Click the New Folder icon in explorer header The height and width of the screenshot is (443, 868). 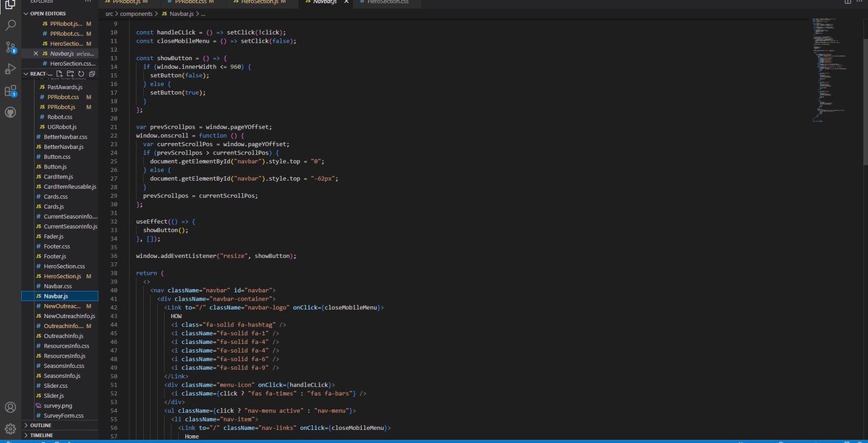70,74
